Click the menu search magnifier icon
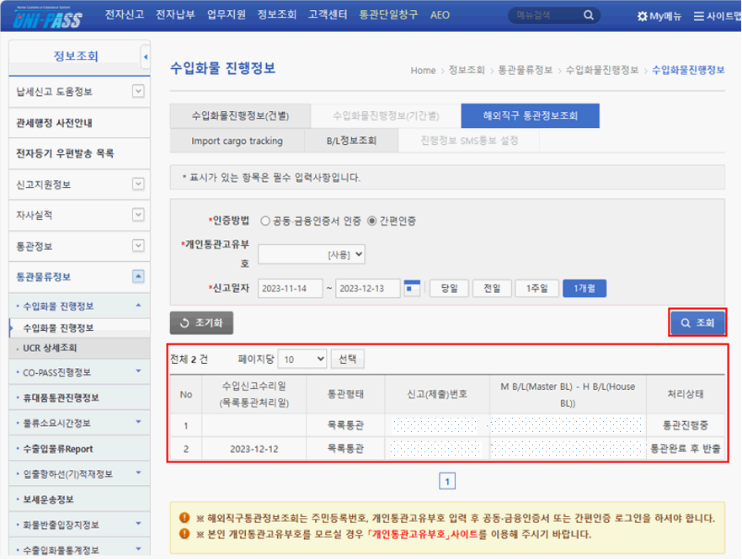Viewport: 742px width, 560px height. point(588,15)
